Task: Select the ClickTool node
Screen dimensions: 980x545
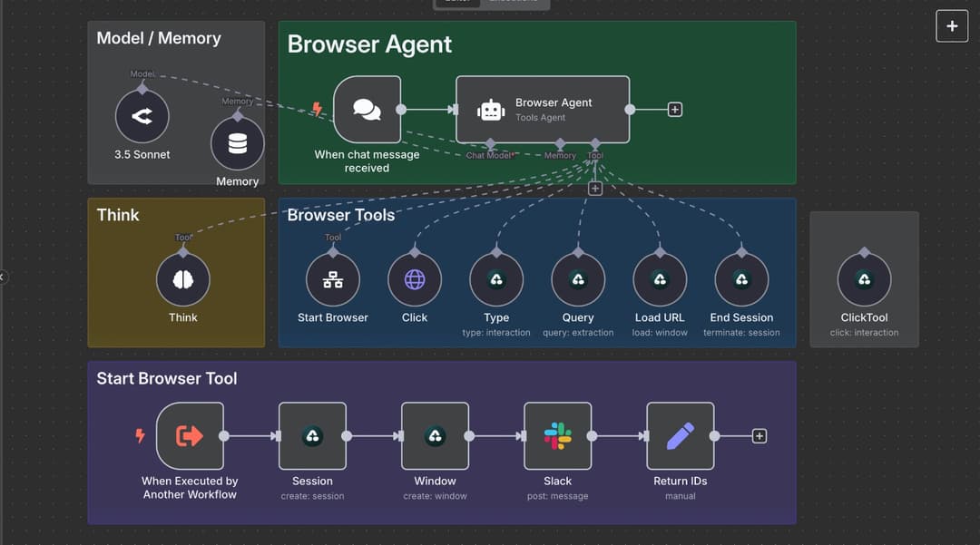Action: point(864,278)
